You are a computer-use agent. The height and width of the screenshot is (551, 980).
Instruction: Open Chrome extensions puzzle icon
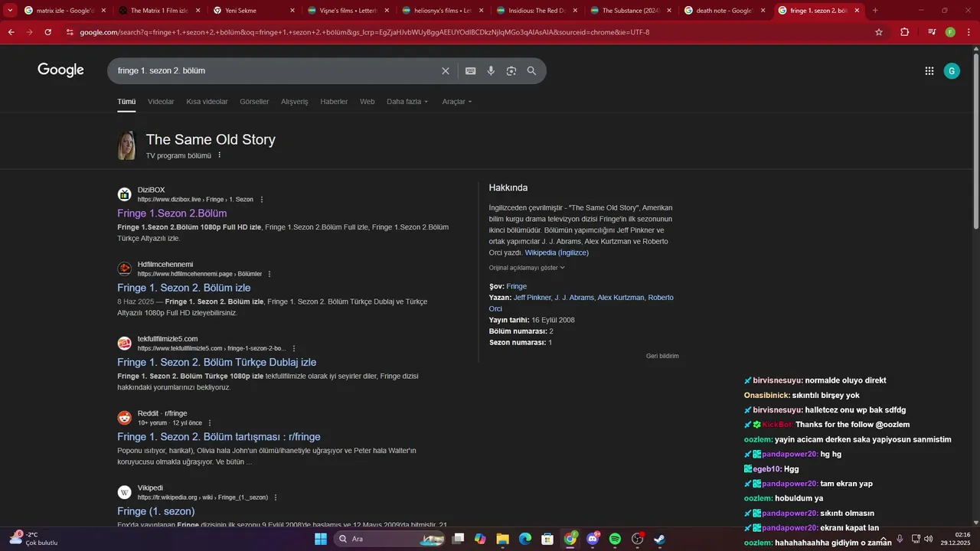click(x=904, y=32)
